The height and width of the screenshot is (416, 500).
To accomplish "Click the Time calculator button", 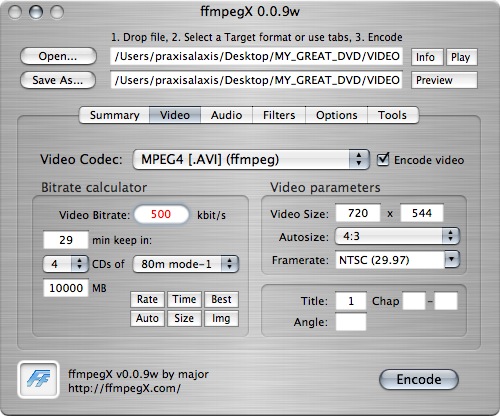I will click(x=184, y=299).
